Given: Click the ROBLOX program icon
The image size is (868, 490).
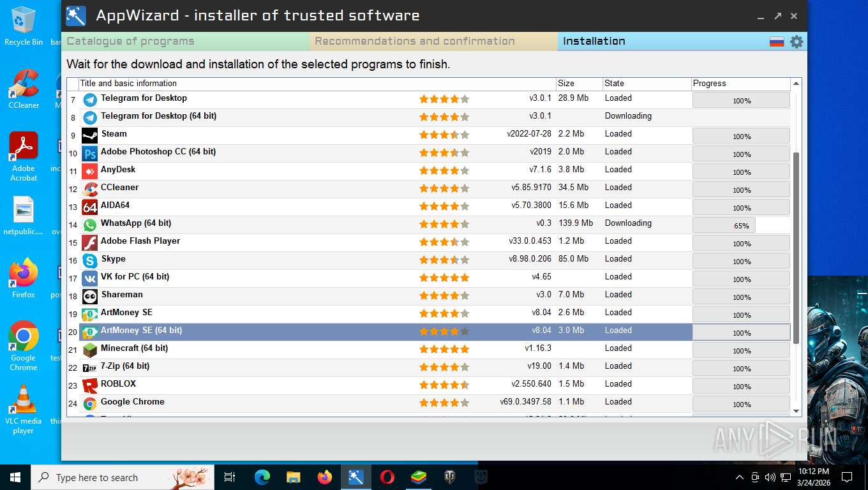Looking at the screenshot, I should [90, 385].
